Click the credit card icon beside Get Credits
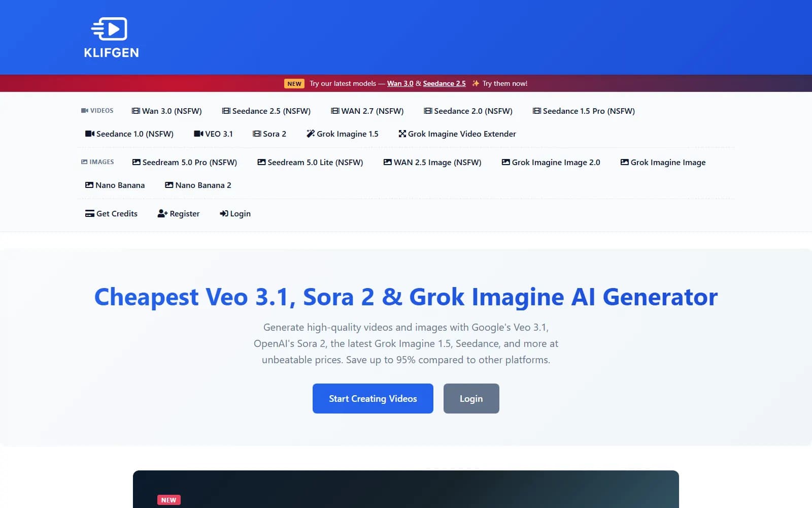Screen dimensions: 812x508 click(x=90, y=213)
